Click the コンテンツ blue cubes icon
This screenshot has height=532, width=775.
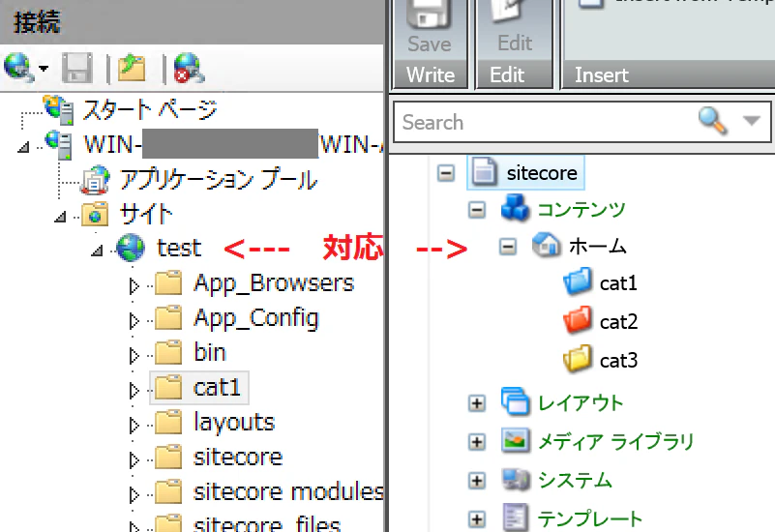tap(516, 207)
